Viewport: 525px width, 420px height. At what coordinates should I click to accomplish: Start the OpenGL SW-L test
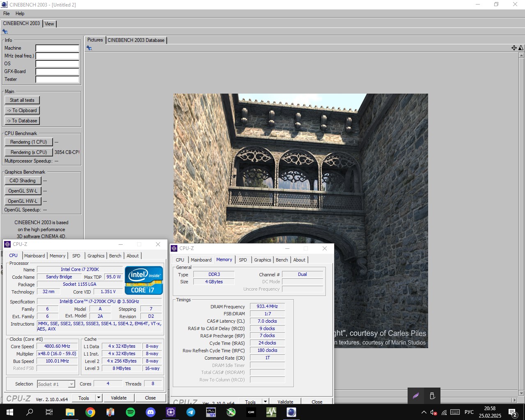(x=23, y=191)
